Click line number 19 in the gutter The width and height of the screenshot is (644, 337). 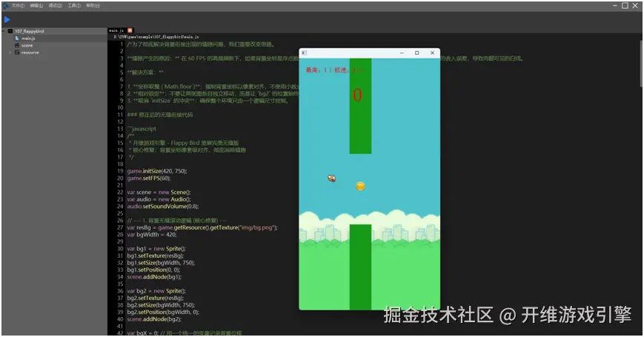pyautogui.click(x=120, y=171)
